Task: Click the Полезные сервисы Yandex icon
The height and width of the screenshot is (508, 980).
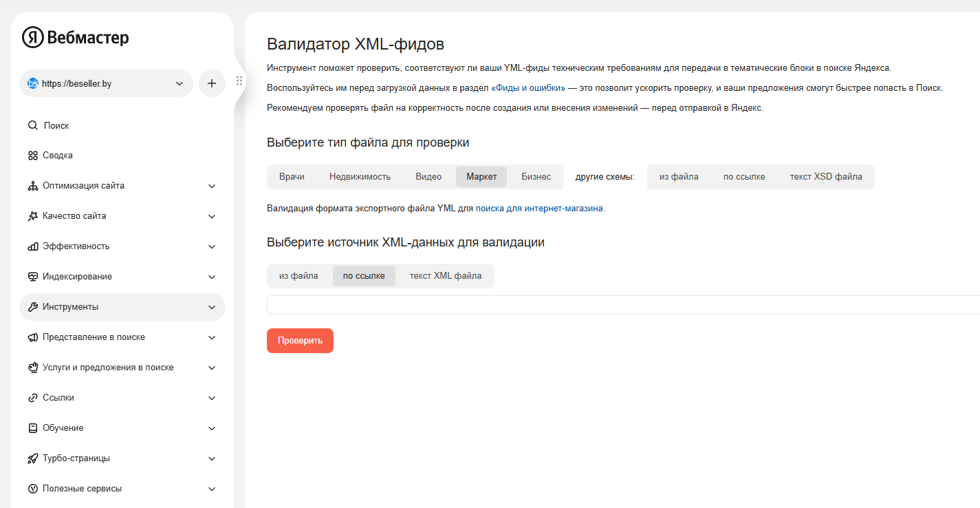Action: [x=32, y=489]
